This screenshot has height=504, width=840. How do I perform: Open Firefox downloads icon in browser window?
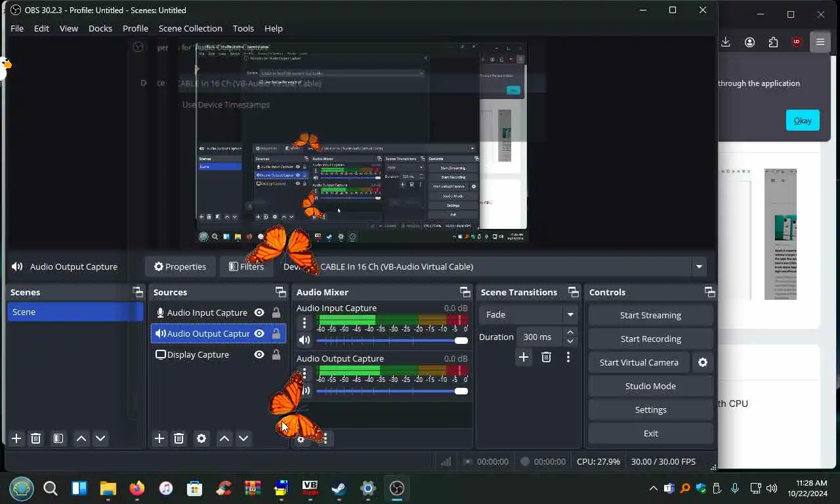coord(726,42)
